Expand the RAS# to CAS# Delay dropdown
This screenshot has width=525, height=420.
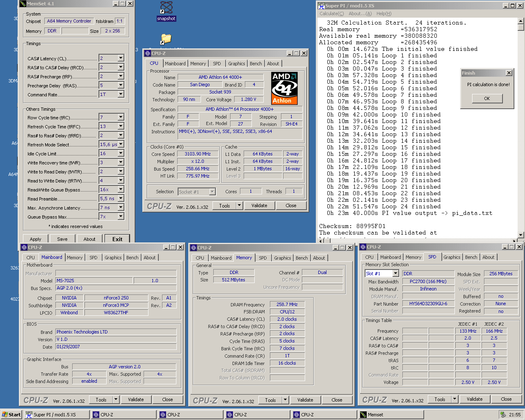coord(121,67)
